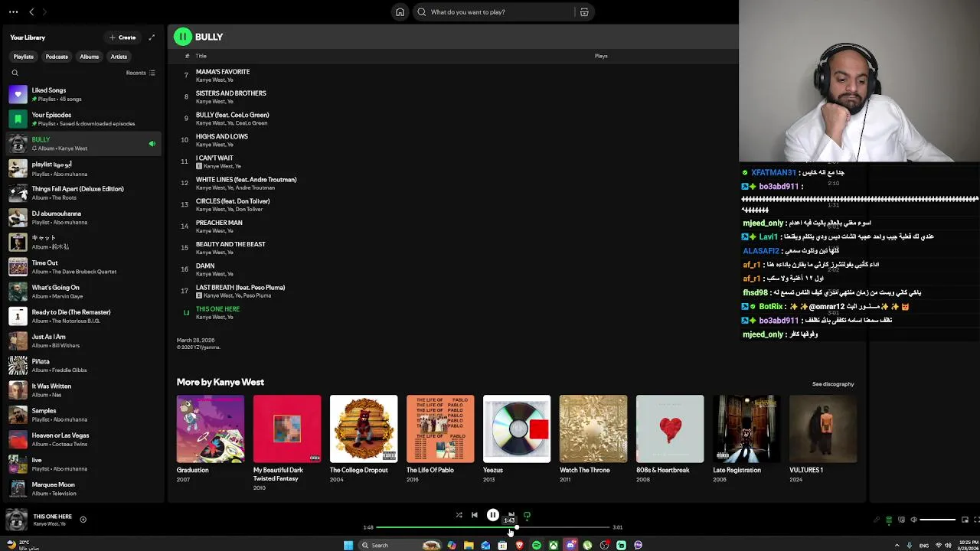Open Piñata by Freddie Gibbs

(x=83, y=365)
